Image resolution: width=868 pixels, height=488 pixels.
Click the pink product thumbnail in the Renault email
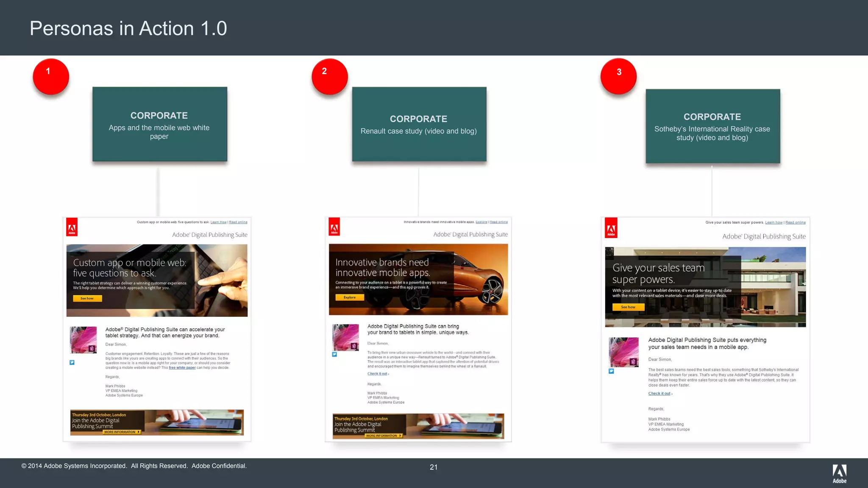tap(345, 337)
